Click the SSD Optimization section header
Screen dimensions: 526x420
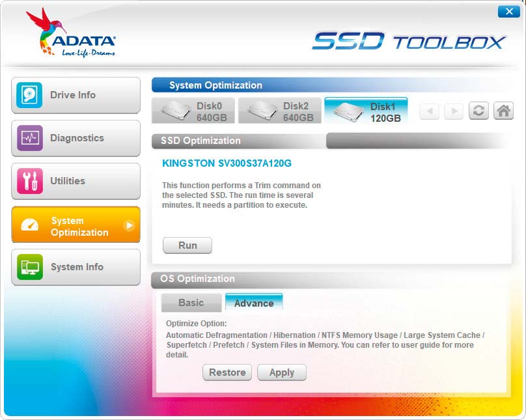(239, 141)
